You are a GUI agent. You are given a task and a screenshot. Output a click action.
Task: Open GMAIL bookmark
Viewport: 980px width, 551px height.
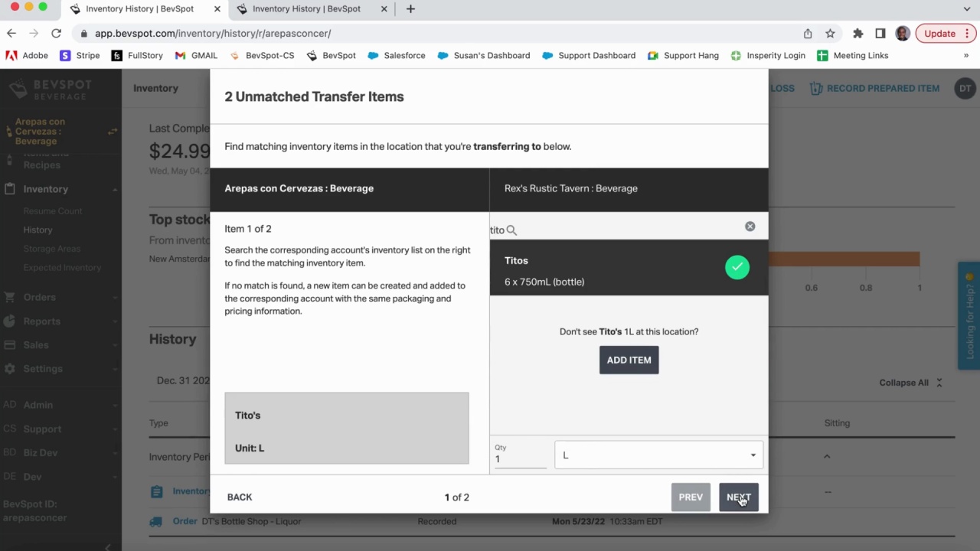tap(197, 56)
